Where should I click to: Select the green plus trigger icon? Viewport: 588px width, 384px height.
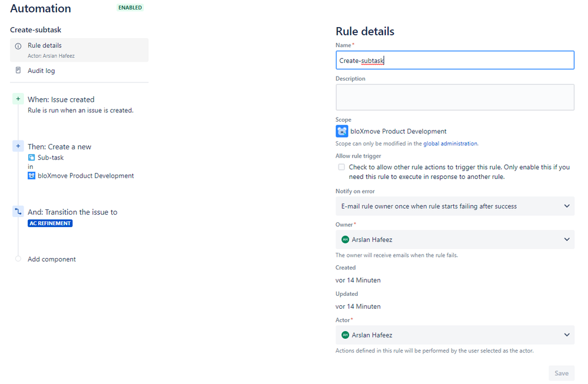click(18, 99)
